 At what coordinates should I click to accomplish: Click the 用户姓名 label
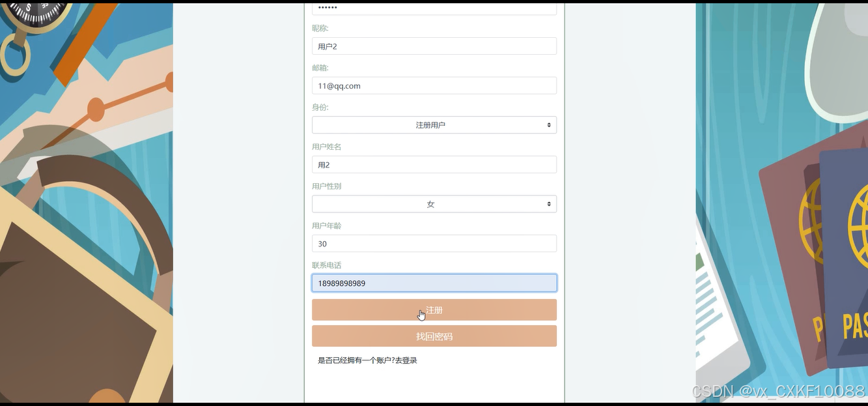pyautogui.click(x=327, y=147)
